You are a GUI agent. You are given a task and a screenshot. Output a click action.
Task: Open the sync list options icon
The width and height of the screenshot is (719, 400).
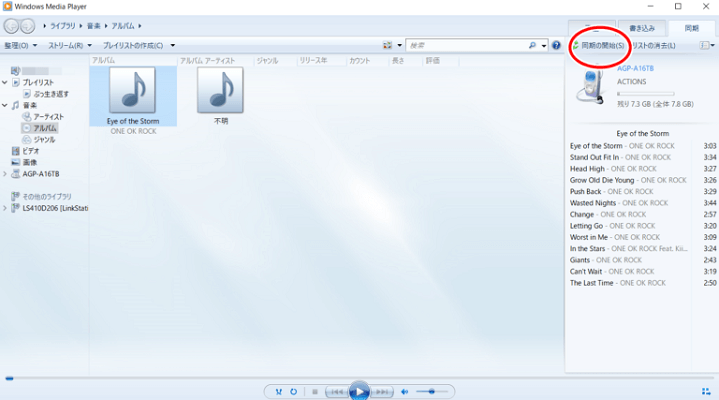coord(705,45)
